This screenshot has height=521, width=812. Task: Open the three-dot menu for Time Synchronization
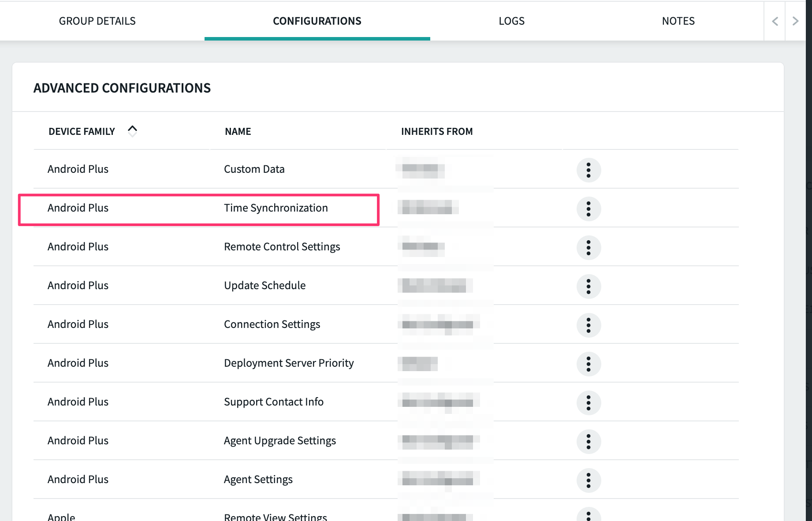click(x=589, y=208)
